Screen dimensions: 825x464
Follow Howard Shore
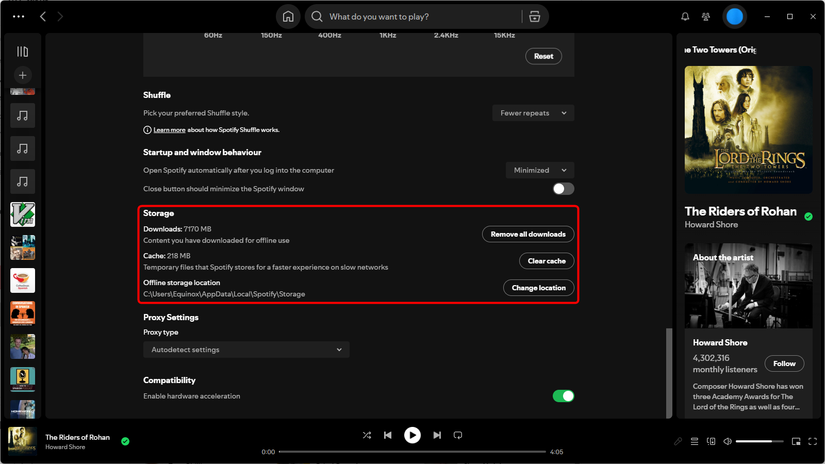pos(784,364)
